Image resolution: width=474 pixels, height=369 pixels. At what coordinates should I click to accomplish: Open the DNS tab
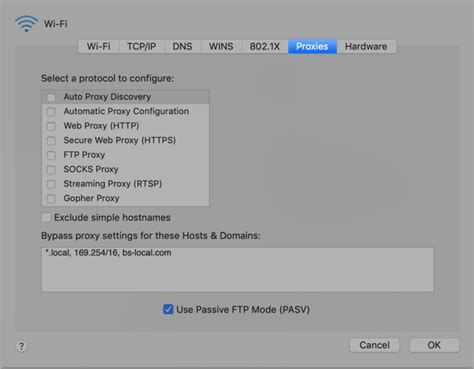[182, 46]
